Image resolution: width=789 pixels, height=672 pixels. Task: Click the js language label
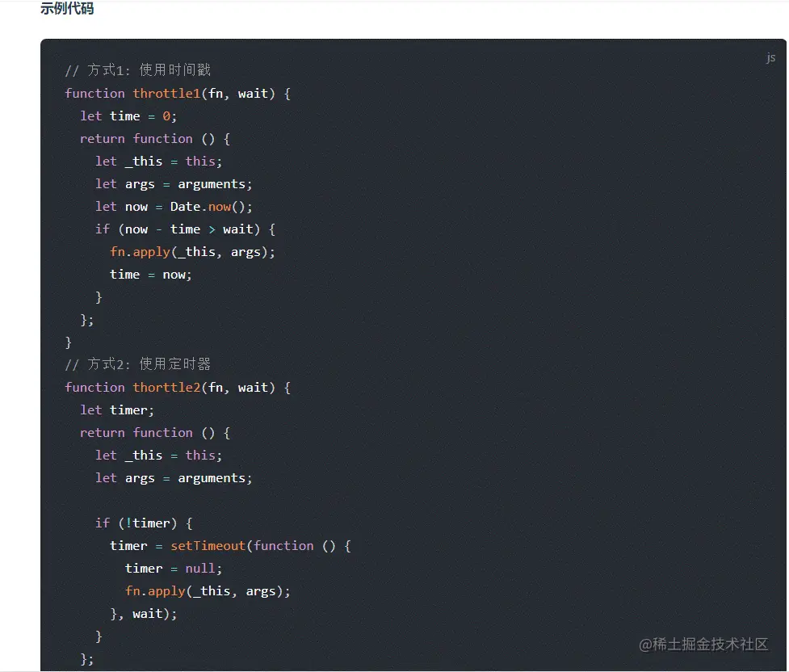(770, 57)
